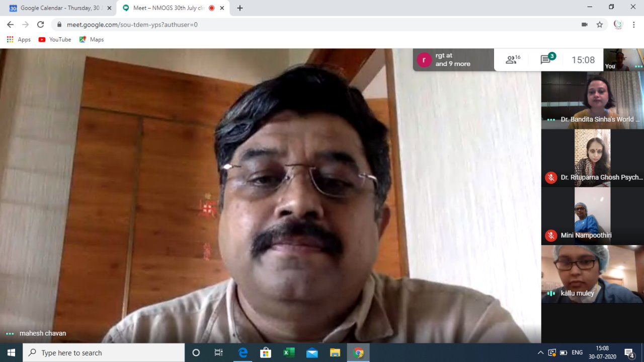Open the Windows notification center

pos(629,352)
